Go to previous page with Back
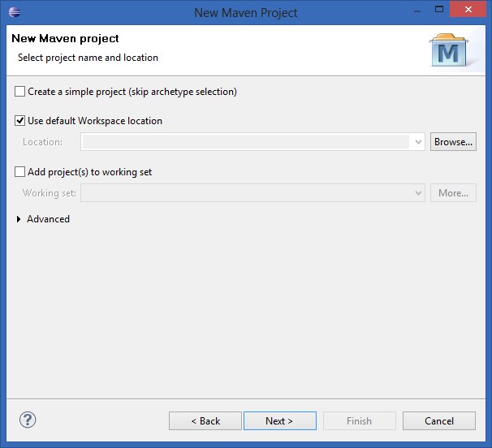492x448 pixels. click(205, 420)
